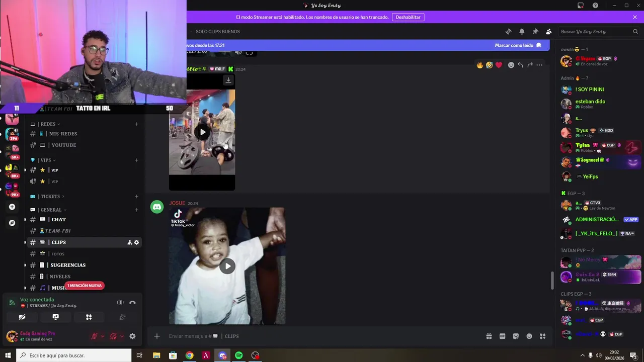Open the soundboard in voice panel
Viewport: 644px width, 362px height.
(x=122, y=317)
